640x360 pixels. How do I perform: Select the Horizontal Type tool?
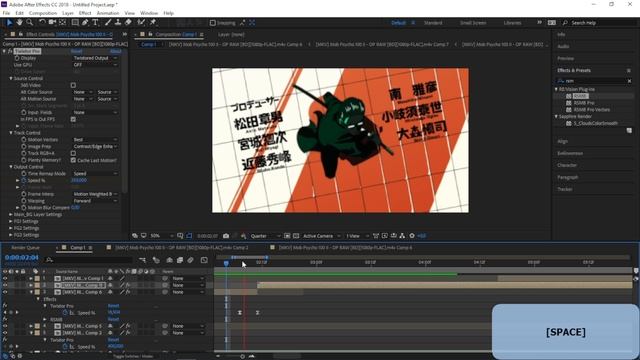[x=95, y=22]
